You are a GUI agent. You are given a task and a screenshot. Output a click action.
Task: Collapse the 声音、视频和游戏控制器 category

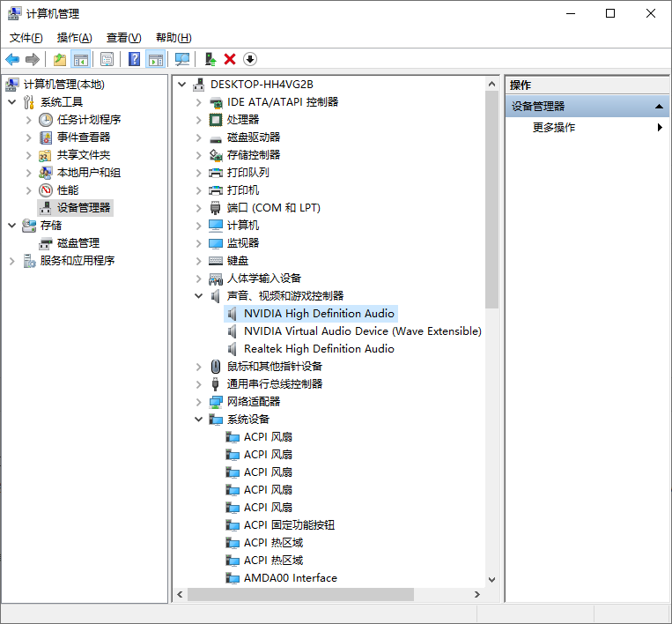pyautogui.click(x=198, y=296)
